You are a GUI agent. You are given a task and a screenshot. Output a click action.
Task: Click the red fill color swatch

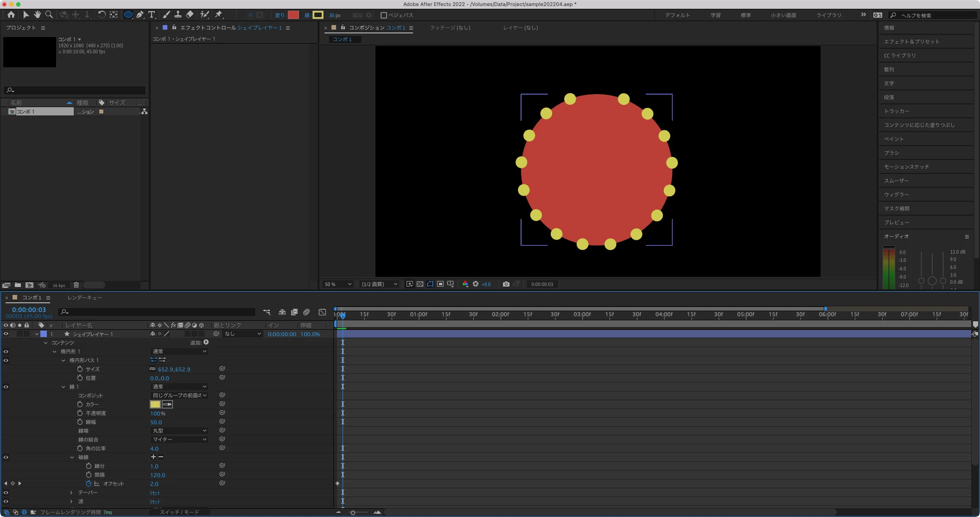pos(293,15)
